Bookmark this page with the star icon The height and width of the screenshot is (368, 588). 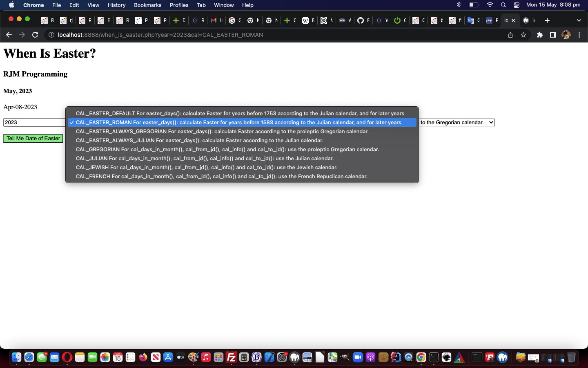523,35
